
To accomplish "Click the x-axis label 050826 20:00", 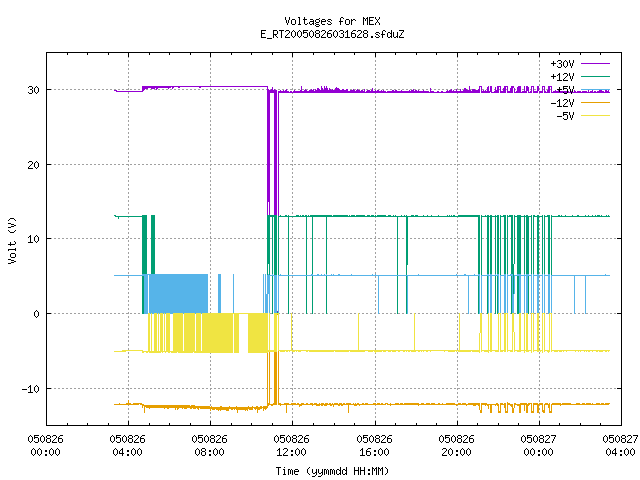I will pos(456,445).
